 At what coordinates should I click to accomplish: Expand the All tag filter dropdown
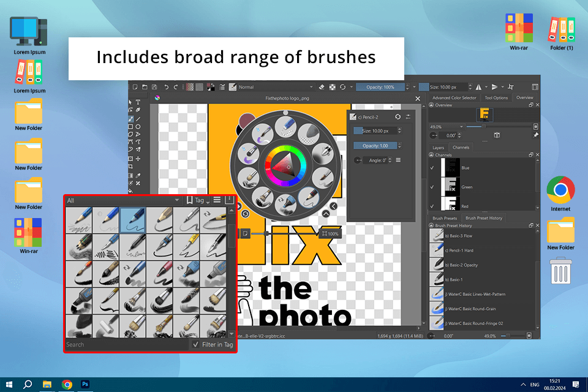[123, 200]
